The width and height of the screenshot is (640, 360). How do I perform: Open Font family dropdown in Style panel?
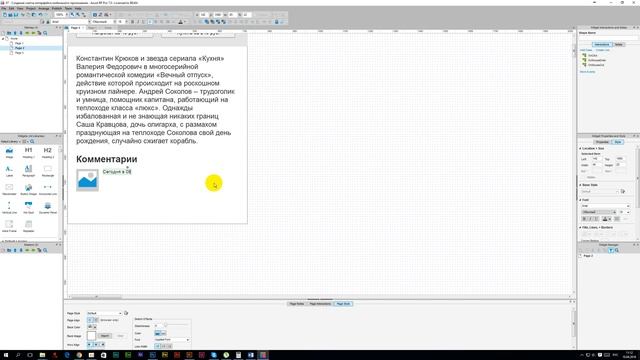[605, 206]
